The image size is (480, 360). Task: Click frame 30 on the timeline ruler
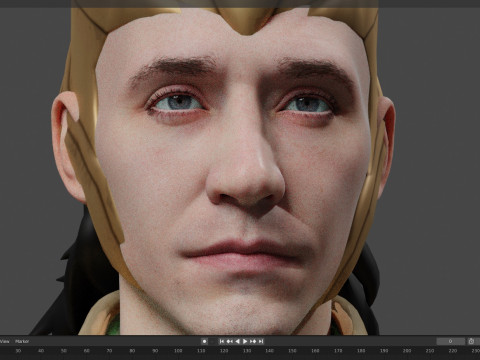tap(18, 351)
